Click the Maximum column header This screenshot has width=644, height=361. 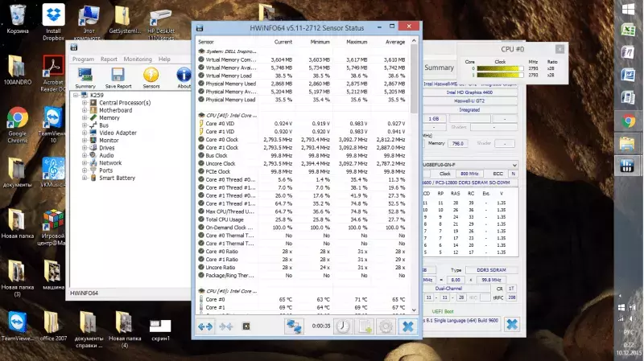357,42
